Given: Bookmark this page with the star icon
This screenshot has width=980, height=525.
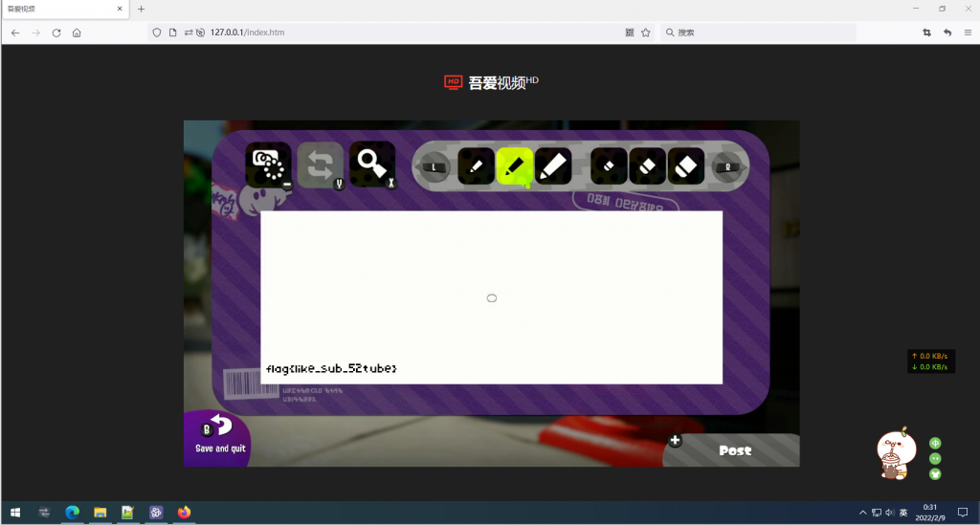Looking at the screenshot, I should (x=646, y=33).
